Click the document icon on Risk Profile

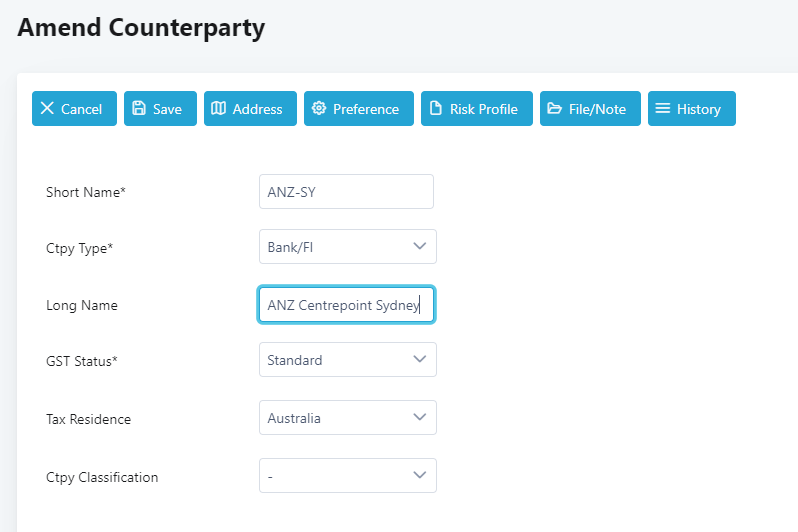pos(436,108)
